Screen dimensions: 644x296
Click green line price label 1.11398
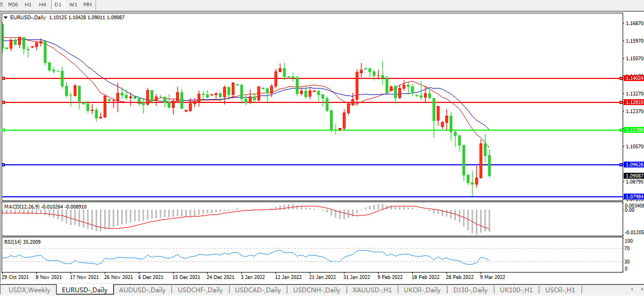[634, 130]
